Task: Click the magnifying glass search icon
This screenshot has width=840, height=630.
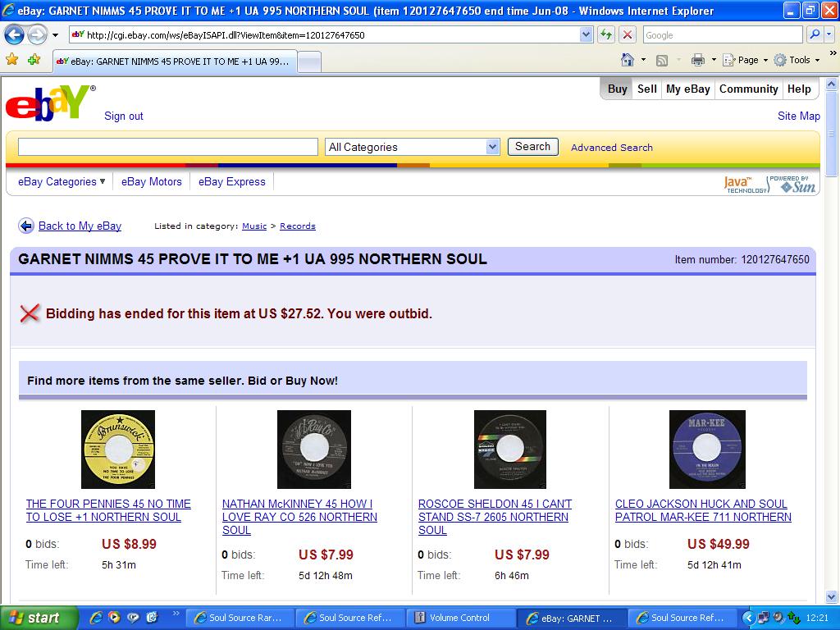Action: coord(815,35)
